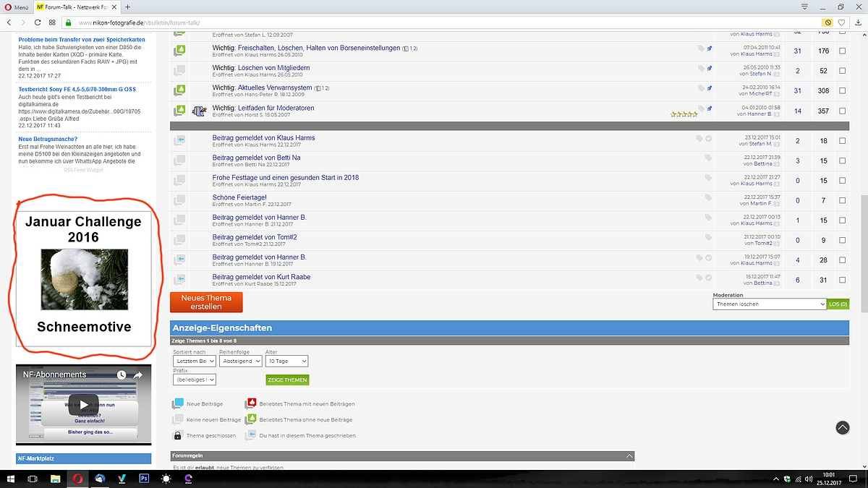
Task: Click the green LOS (0) button
Action: 838,304
